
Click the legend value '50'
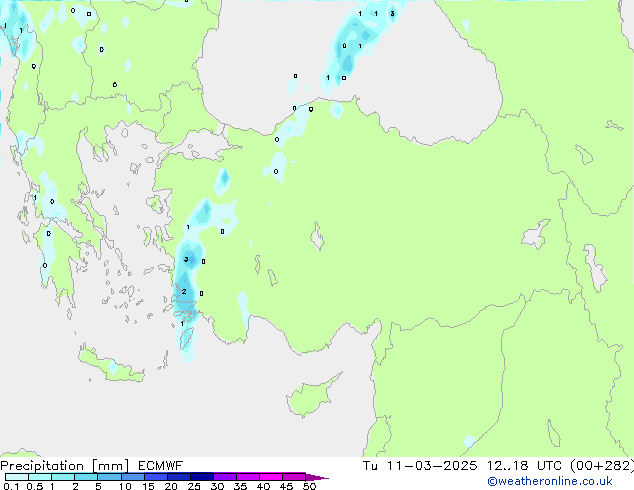(309, 486)
